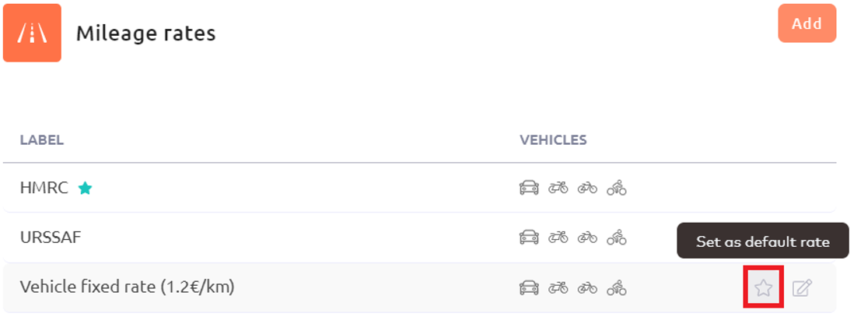Screen dimensions: 868x324
Task: Click the cyclist icon in URSSAF row
Action: (x=616, y=238)
